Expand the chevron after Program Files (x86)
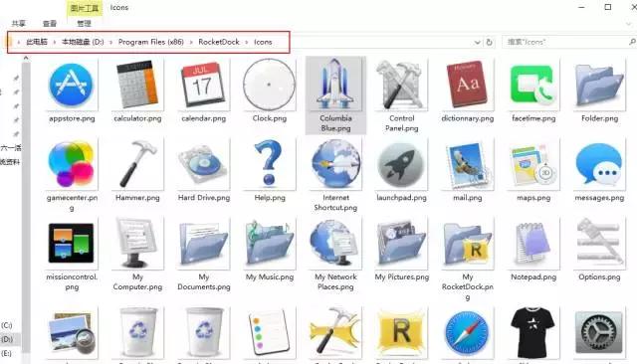 coord(191,42)
